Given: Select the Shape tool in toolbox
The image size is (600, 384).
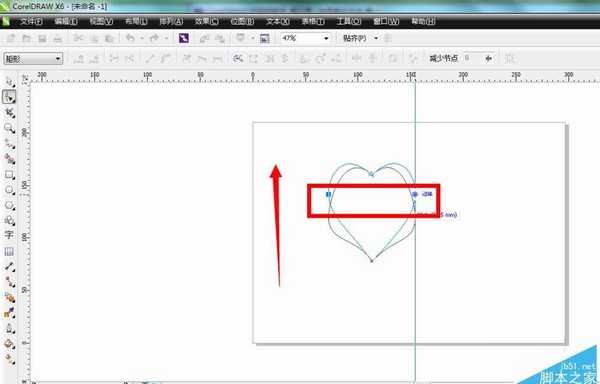Looking at the screenshot, I should (x=9, y=97).
